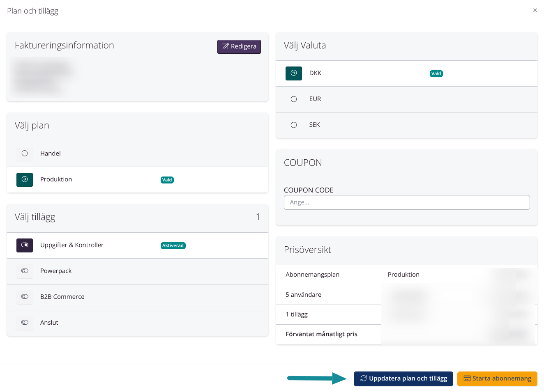544x392 pixels.
Task: Click the pencil icon on Redigera
Action: 225,46
